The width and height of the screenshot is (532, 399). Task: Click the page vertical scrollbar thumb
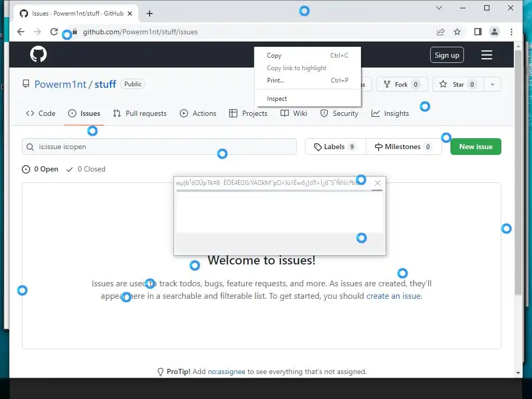pos(518,172)
